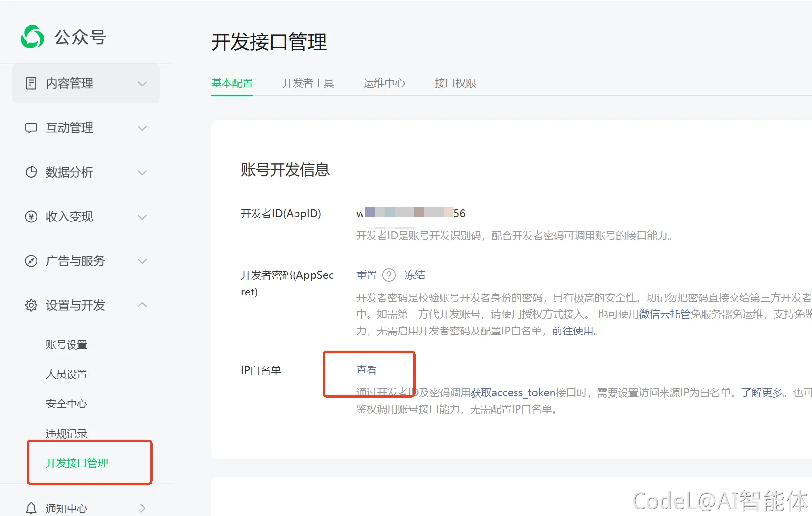Select 开发接口管理 in the sidebar
This screenshot has height=516, width=812.
point(77,463)
